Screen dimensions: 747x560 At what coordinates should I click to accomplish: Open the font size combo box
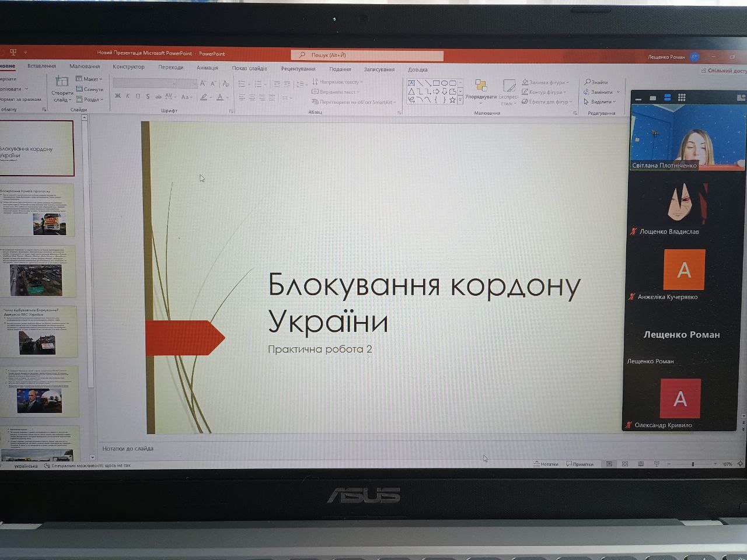[187, 83]
